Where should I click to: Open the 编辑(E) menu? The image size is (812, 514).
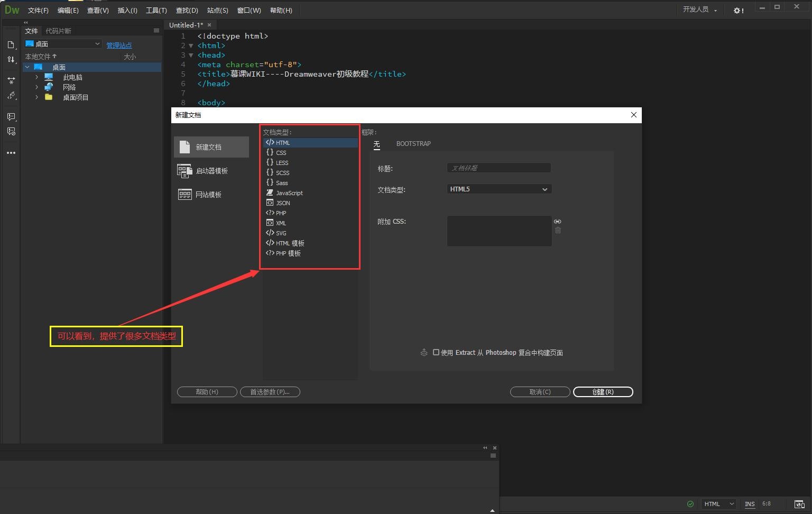(68, 10)
